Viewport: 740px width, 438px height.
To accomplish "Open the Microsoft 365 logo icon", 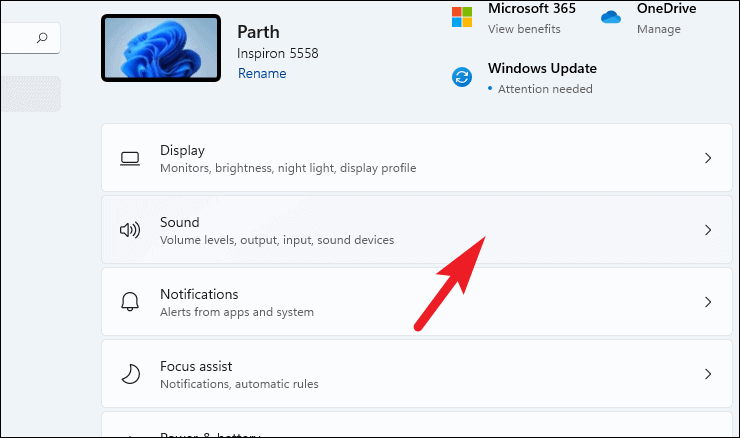I will [x=462, y=17].
